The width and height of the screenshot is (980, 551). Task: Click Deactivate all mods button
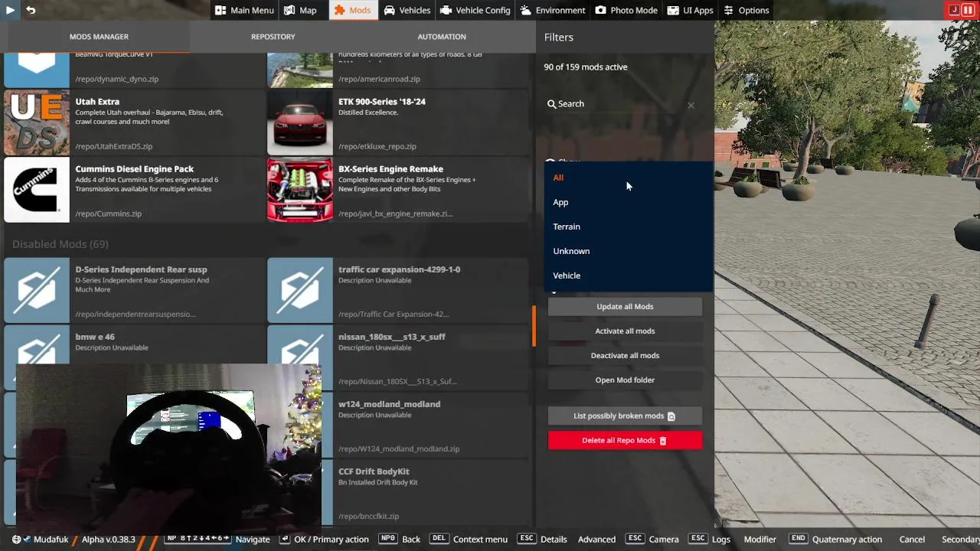625,356
